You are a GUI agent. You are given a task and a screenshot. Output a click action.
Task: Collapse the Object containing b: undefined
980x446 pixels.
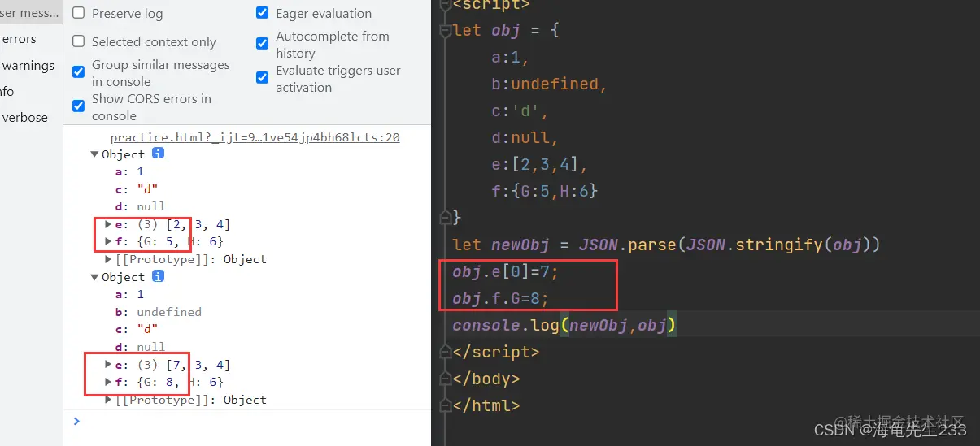[95, 277]
